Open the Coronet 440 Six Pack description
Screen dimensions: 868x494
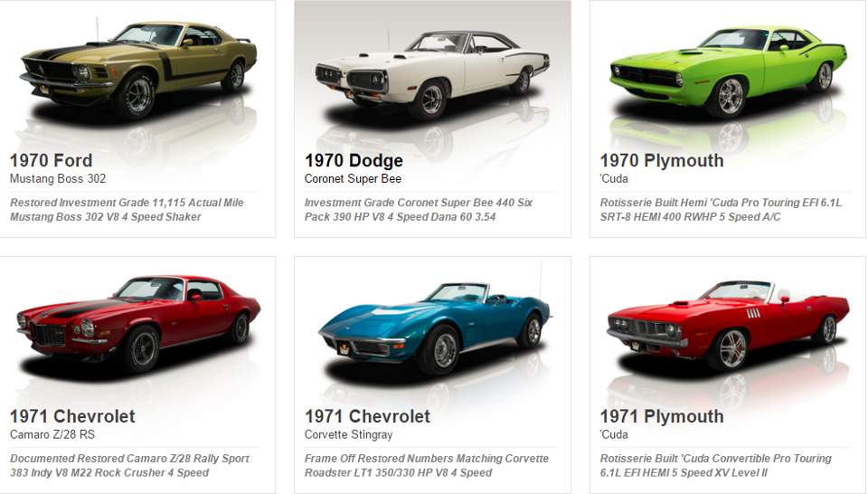[x=419, y=210]
